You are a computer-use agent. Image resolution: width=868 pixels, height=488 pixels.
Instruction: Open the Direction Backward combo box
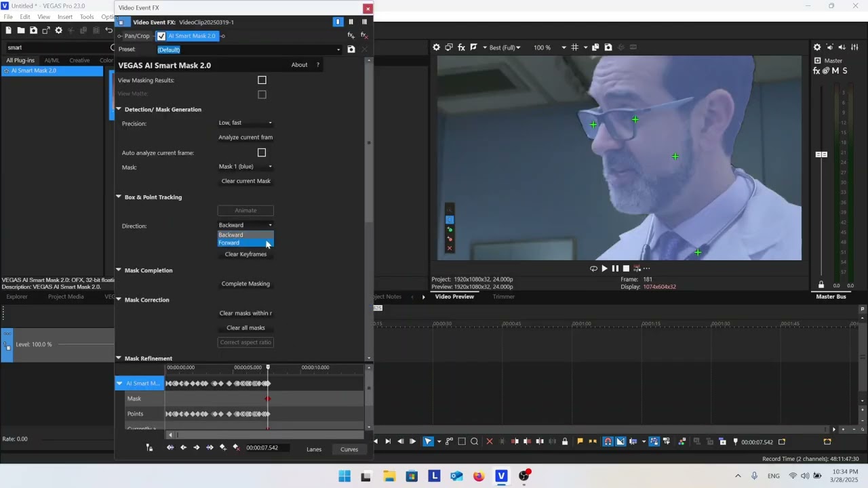click(x=245, y=225)
